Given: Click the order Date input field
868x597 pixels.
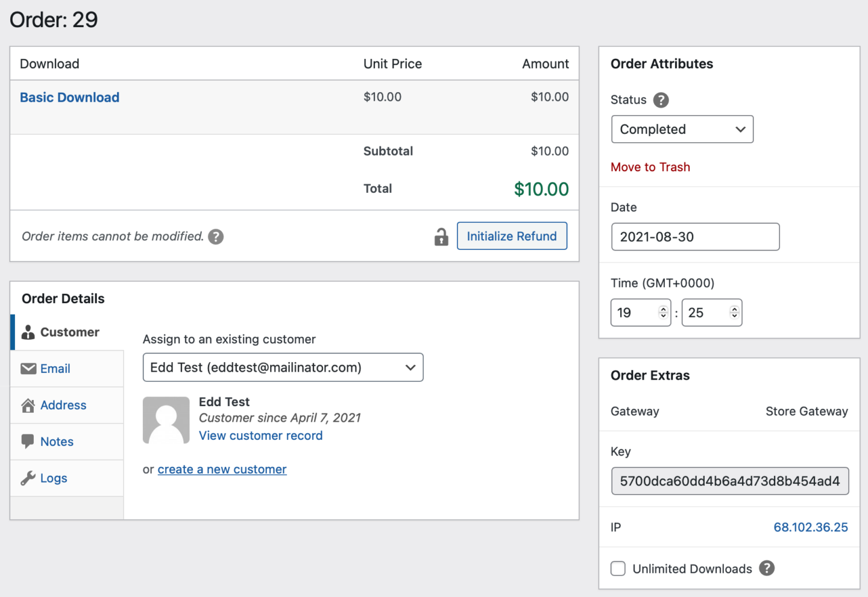Looking at the screenshot, I should pyautogui.click(x=695, y=237).
